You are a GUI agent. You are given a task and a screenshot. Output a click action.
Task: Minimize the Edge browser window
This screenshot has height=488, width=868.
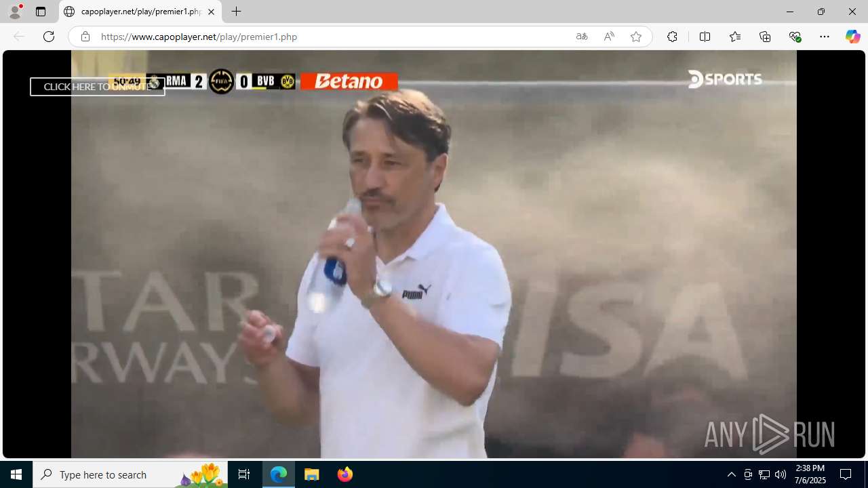click(x=789, y=12)
